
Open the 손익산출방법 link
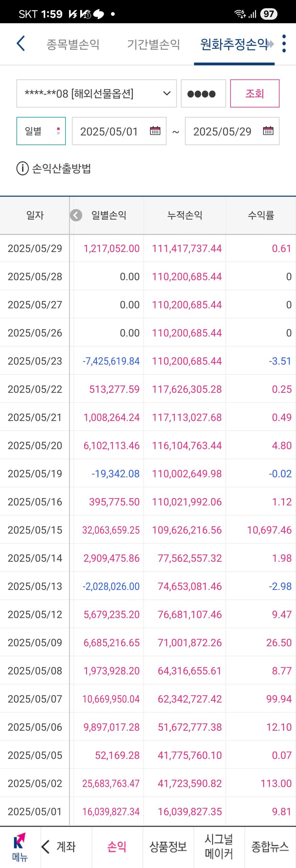pos(62,168)
